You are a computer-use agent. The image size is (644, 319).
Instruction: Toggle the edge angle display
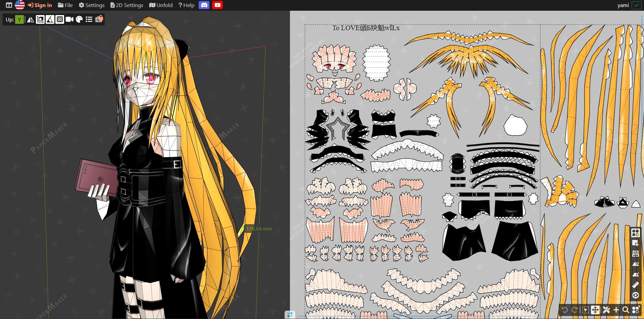point(50,19)
